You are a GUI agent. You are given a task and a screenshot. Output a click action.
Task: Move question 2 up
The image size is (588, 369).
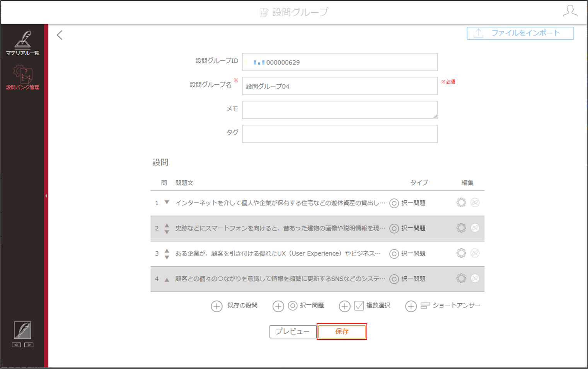point(167,225)
